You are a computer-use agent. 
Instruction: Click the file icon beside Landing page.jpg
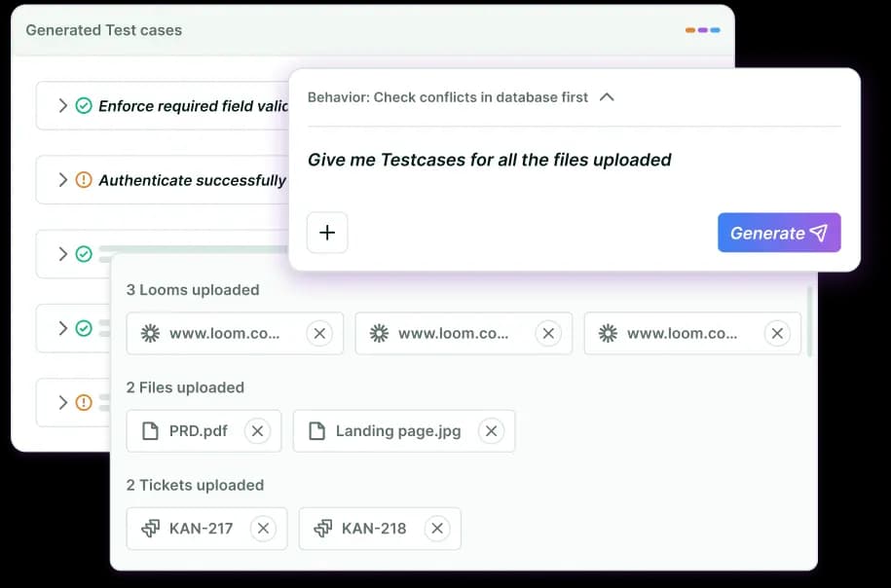(316, 431)
